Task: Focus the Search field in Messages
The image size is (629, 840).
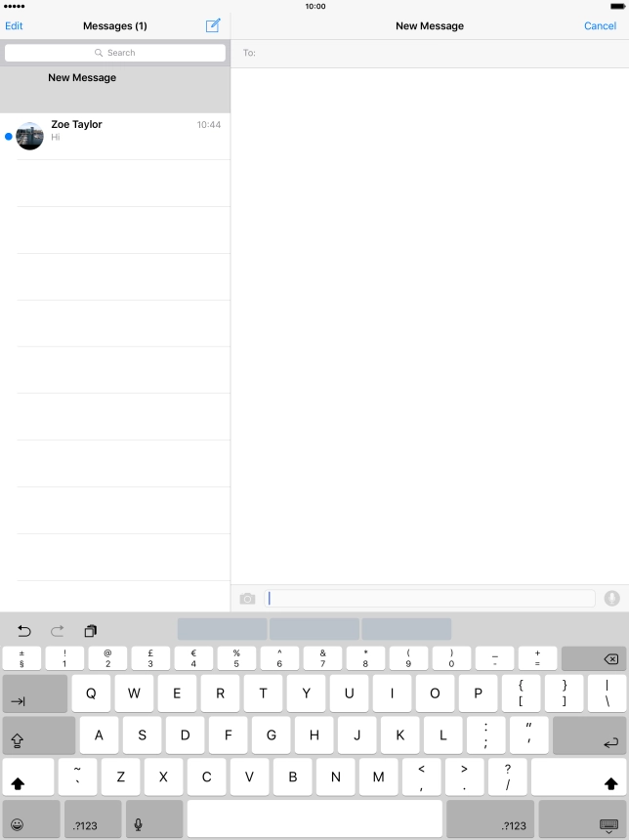Action: click(115, 53)
